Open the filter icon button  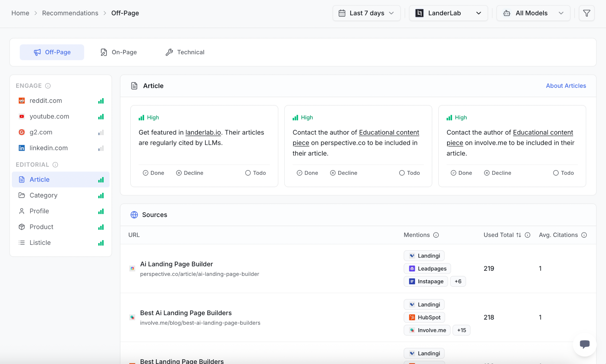tap(586, 13)
